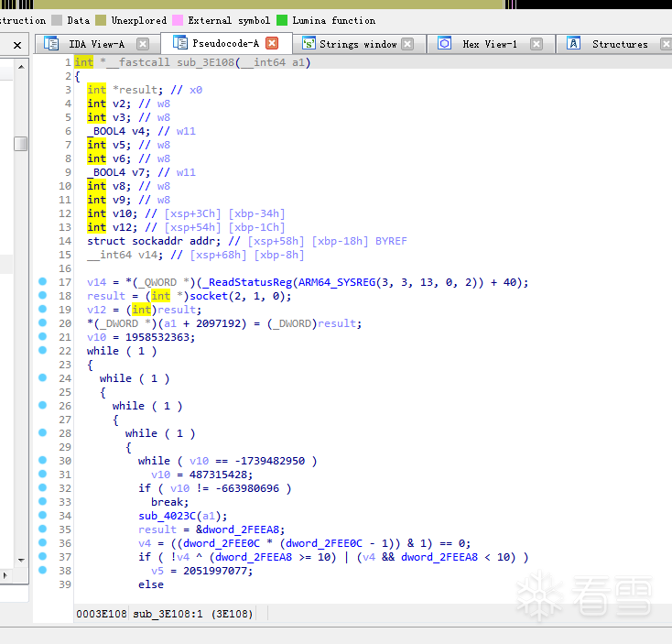
Task: Close the IDA View-A tab
Action: 143,44
